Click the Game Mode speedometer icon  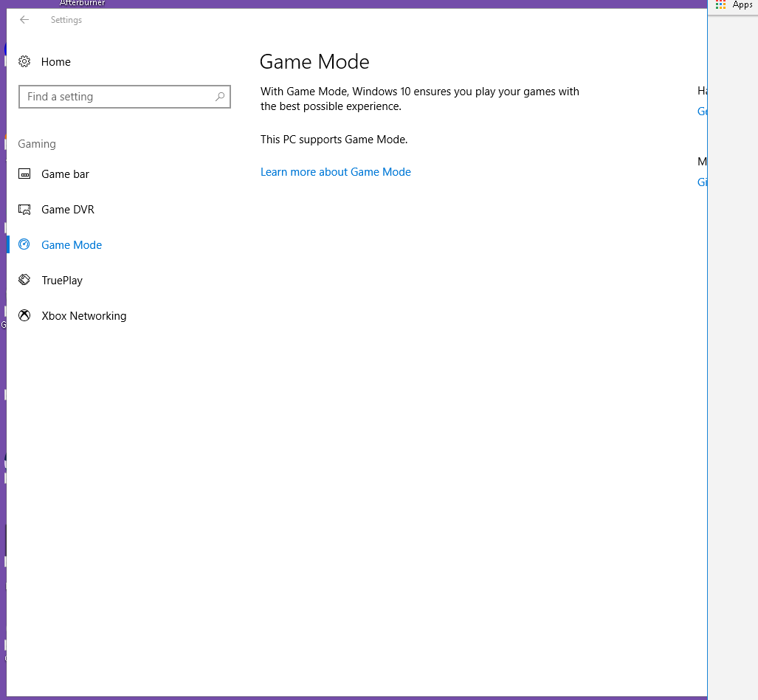[24, 244]
